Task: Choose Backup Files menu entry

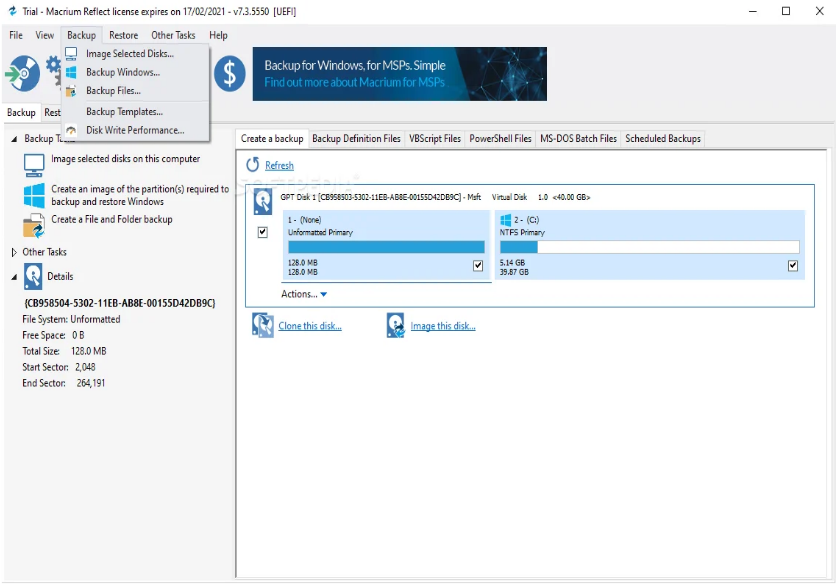Action: point(135,91)
